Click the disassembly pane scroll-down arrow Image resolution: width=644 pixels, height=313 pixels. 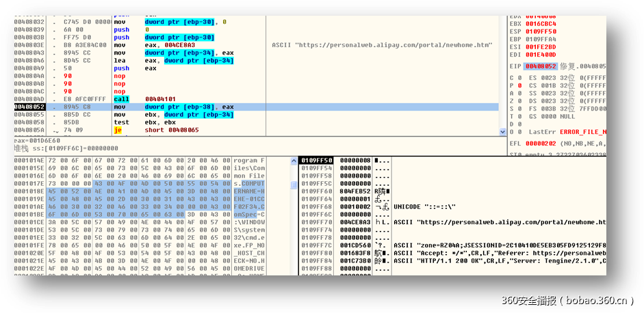503,131
